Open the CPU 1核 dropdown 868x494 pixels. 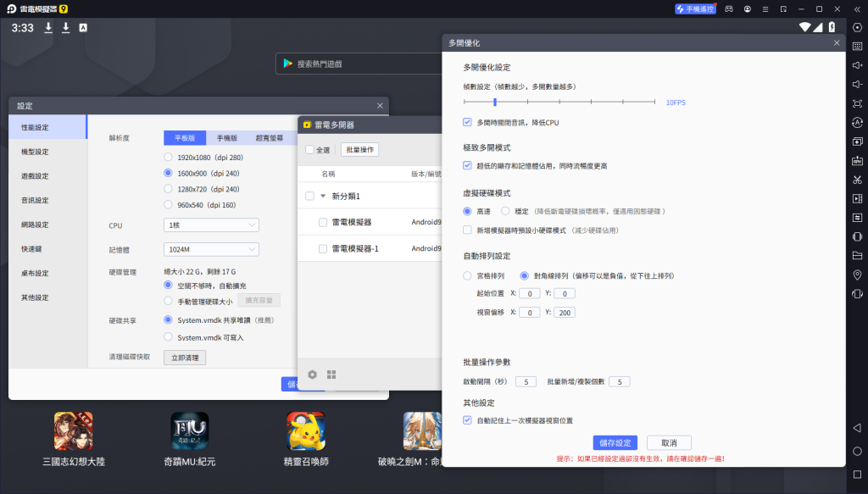pyautogui.click(x=211, y=225)
